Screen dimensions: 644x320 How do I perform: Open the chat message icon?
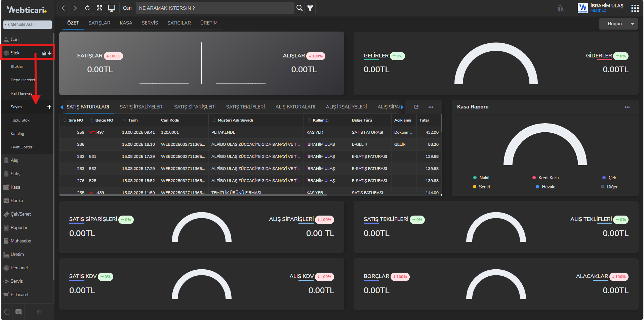point(18,312)
